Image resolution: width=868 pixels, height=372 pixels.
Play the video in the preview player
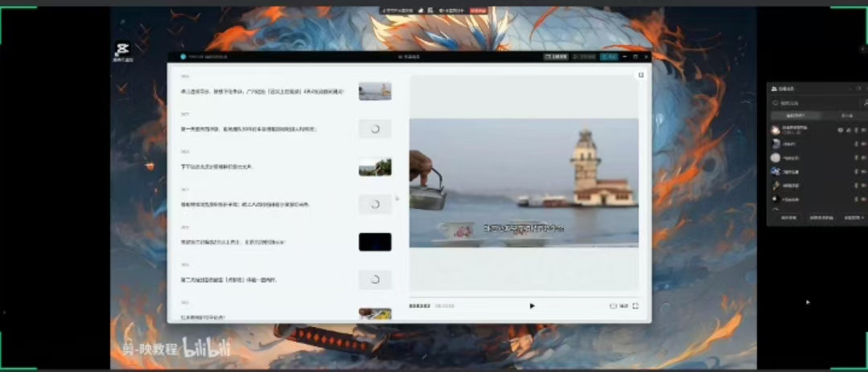tap(532, 305)
